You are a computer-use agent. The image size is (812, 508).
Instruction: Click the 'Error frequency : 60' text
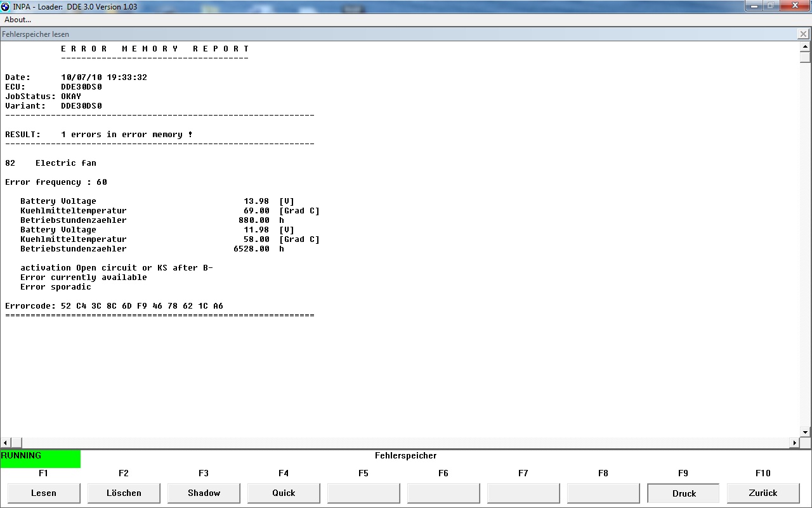tap(56, 182)
